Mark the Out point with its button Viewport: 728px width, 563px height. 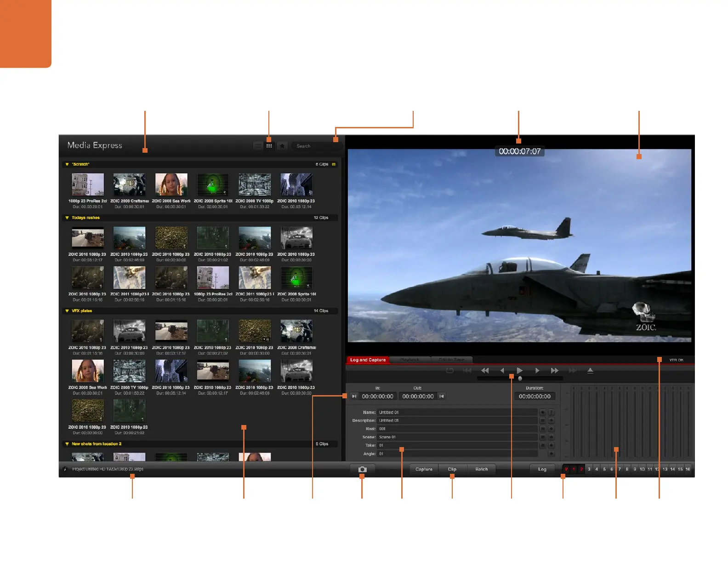coord(442,396)
